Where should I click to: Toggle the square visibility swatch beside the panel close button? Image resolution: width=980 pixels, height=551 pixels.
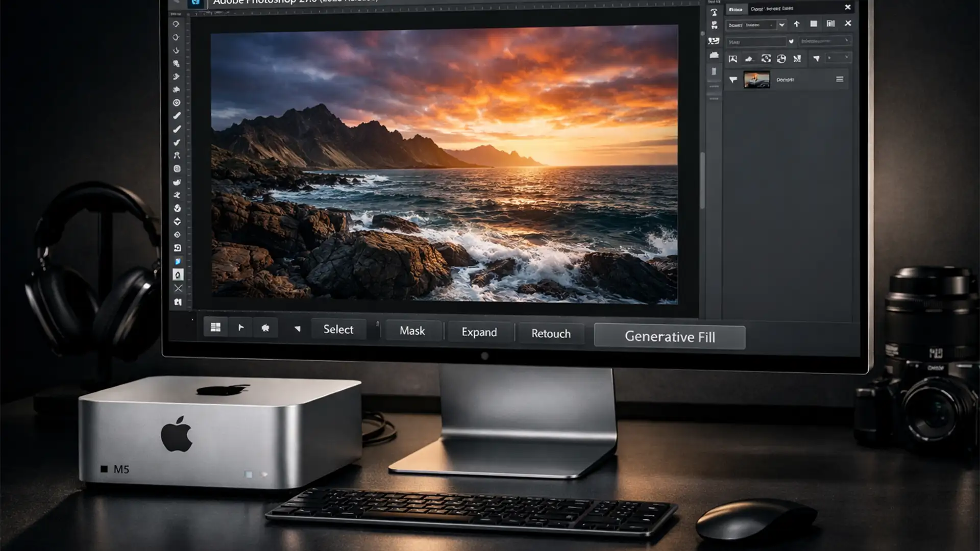[x=814, y=24]
